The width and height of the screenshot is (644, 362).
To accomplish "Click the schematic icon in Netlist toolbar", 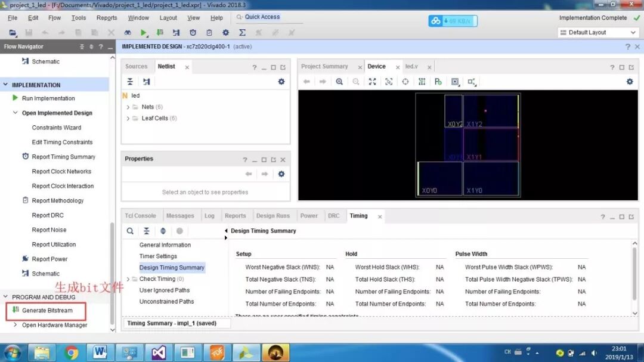I will [146, 81].
